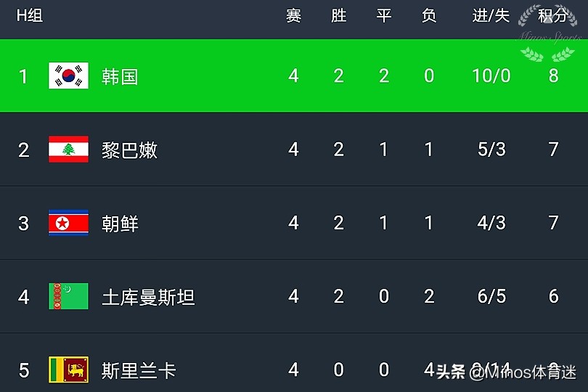This screenshot has height=392, width=588.
Task: Click Turkmenistan's 6/5 goal record
Action: click(491, 296)
